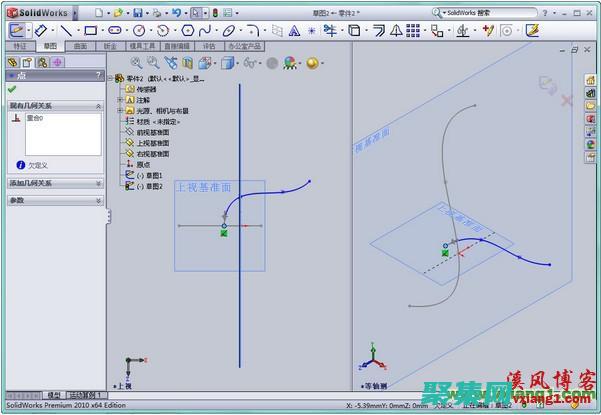Expand the 添加几何关系 section
The width and height of the screenshot is (601, 415).
click(x=98, y=184)
